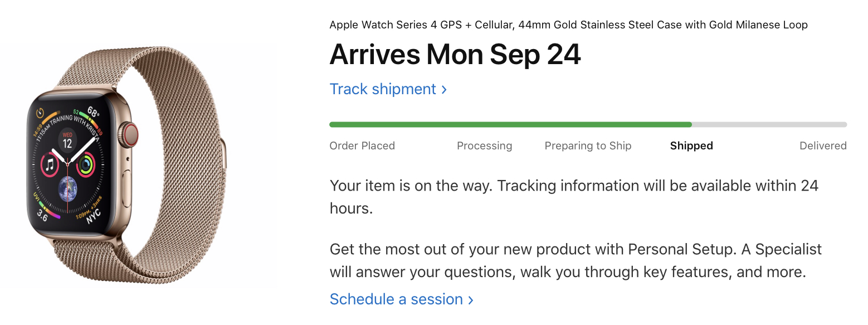Click the Schedule a session link
This screenshot has height=325, width=868.
pos(396,299)
